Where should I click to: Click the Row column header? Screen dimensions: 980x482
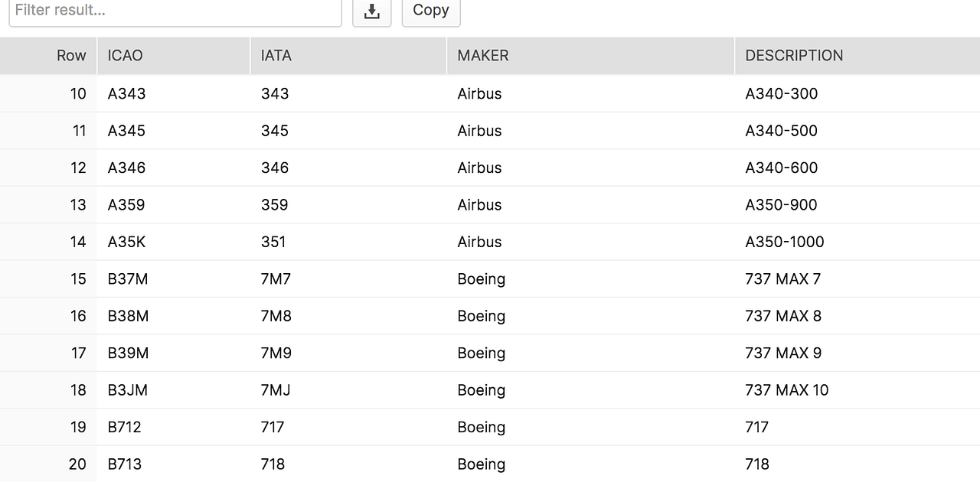click(x=71, y=56)
